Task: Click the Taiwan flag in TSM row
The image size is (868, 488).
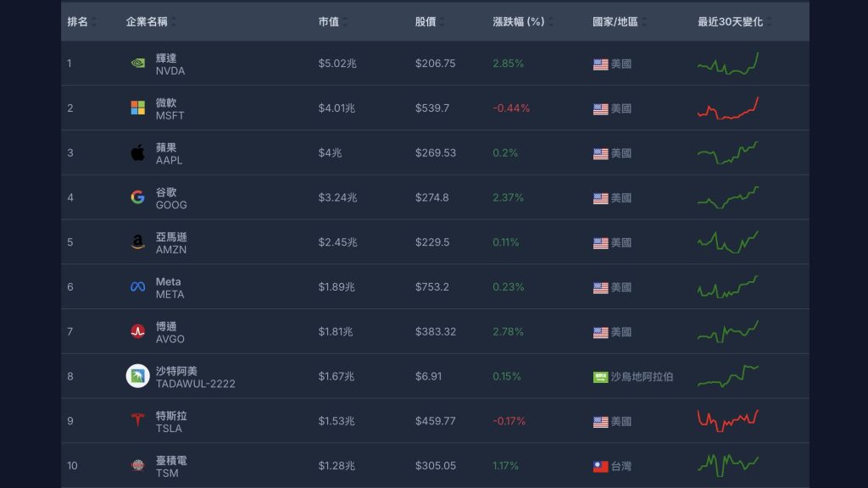Action: coord(600,466)
